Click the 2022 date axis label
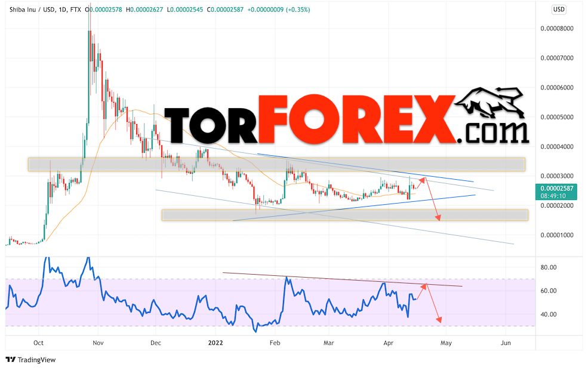This screenshot has height=369, width=588. click(216, 343)
